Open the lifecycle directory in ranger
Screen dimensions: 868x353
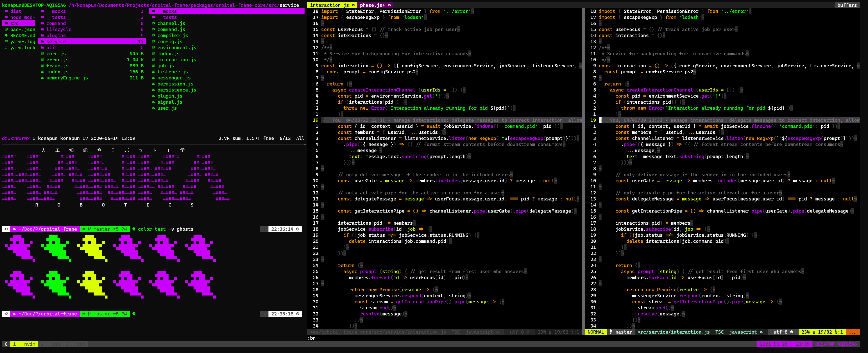coord(59,30)
